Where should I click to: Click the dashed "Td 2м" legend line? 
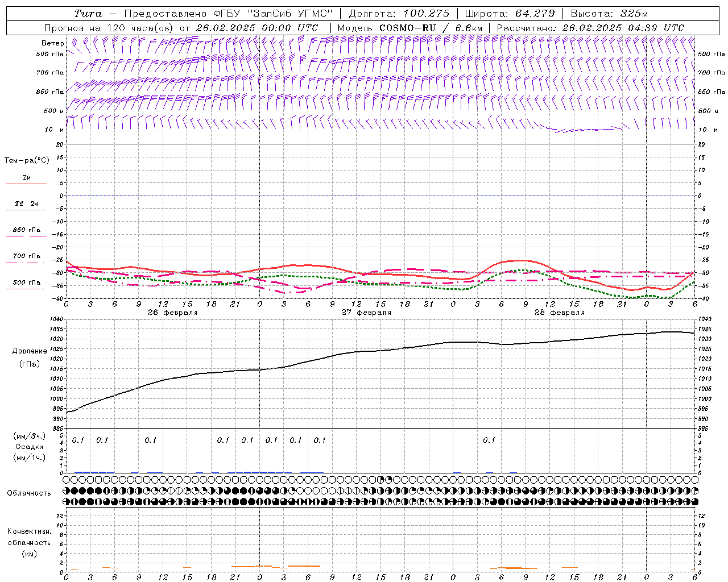(x=25, y=210)
